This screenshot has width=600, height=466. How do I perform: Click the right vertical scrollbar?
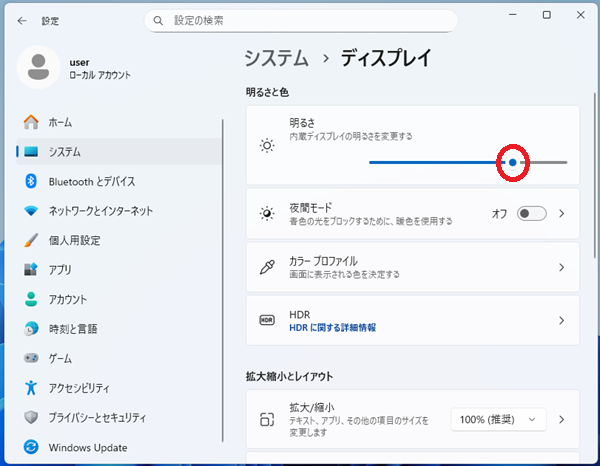click(x=595, y=175)
